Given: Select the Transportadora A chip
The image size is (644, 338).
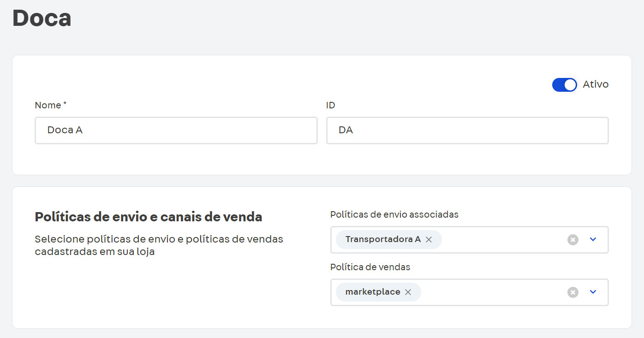Looking at the screenshot, I should [383, 239].
